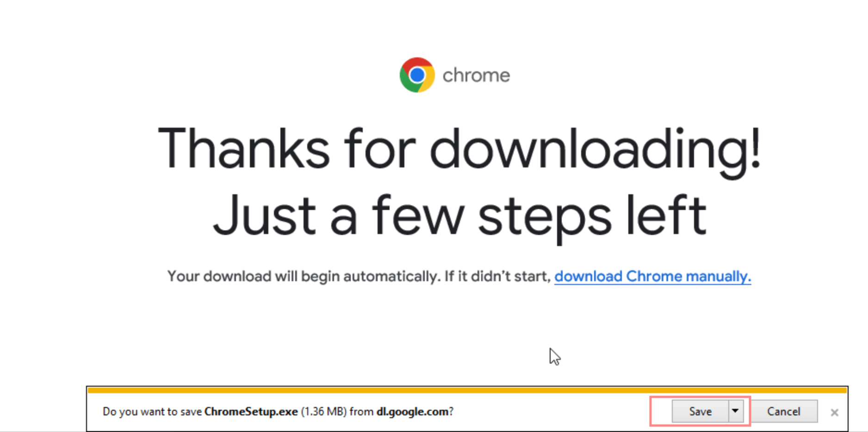This screenshot has width=868, height=432.
Task: Click the 'If it didn't start,' text
Action: click(x=497, y=277)
